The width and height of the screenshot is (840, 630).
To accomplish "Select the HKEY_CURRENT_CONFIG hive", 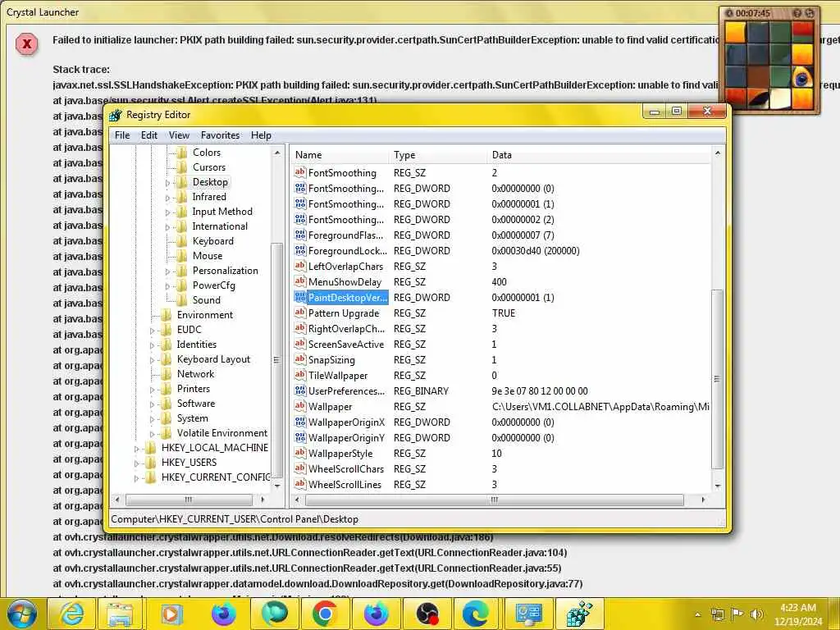I will (216, 477).
